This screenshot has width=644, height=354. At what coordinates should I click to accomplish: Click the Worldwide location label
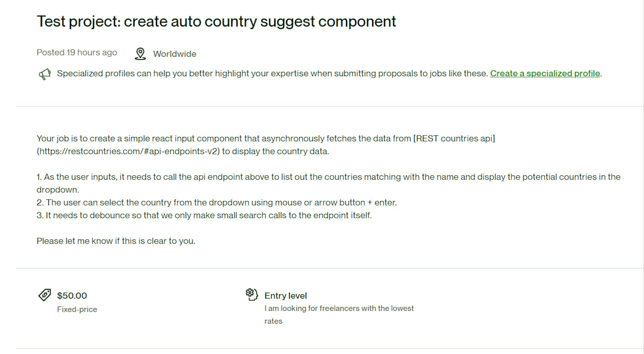(x=175, y=54)
